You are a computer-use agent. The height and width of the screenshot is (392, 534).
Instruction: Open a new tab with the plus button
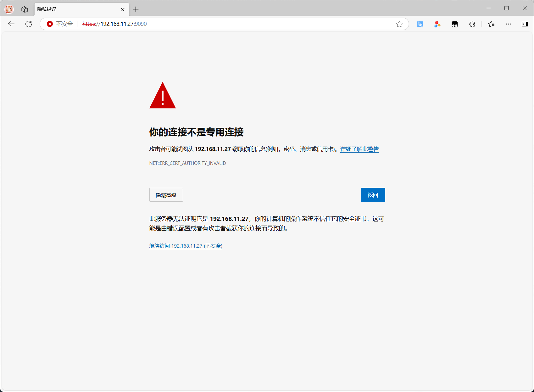[x=136, y=9]
